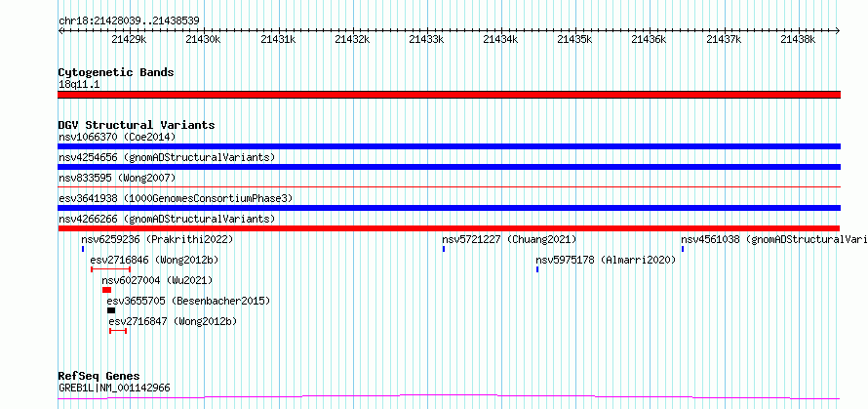This screenshot has width=868, height=409.
Task: Select the small blue marker for nsv5721227
Action: pos(444,249)
